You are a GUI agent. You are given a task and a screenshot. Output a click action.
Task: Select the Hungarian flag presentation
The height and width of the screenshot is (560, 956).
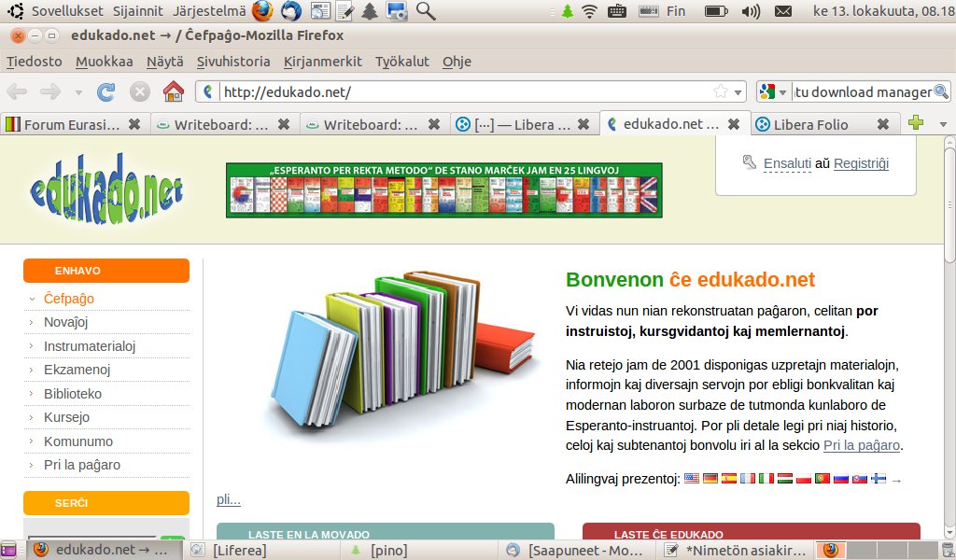(x=785, y=479)
